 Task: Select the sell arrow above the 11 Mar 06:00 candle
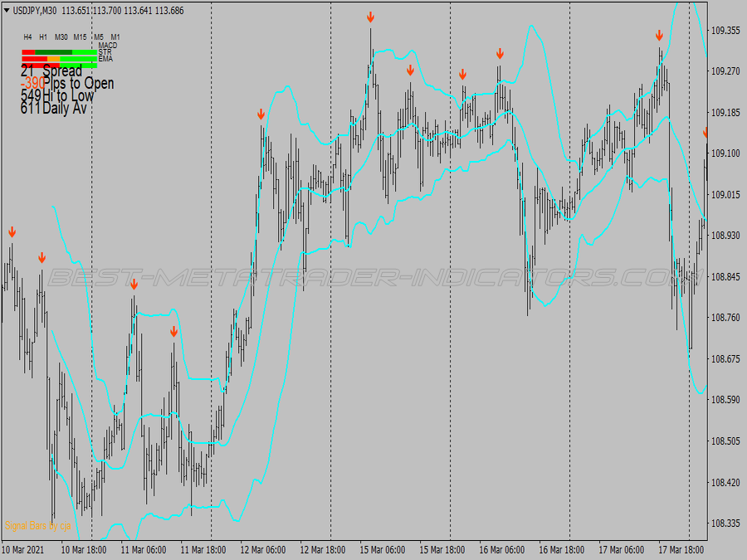[134, 285]
